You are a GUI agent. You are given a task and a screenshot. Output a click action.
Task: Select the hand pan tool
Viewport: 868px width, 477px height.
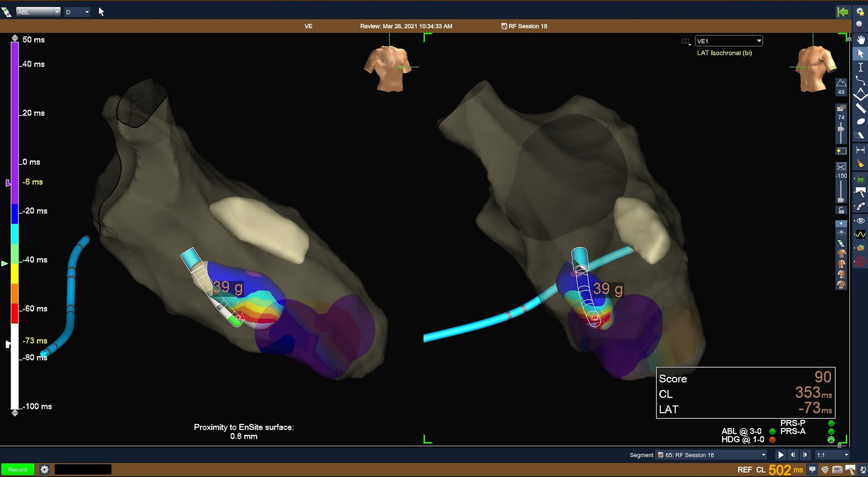point(860,40)
